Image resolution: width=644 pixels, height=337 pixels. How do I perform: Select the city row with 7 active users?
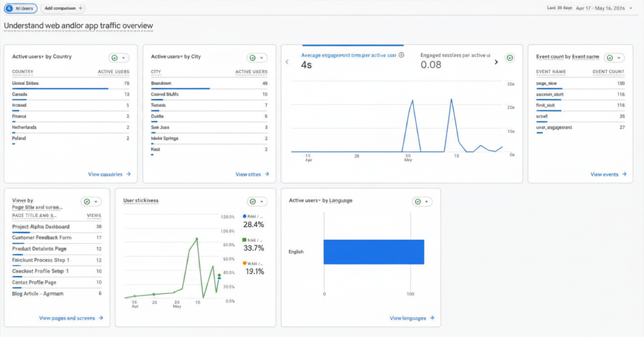209,106
